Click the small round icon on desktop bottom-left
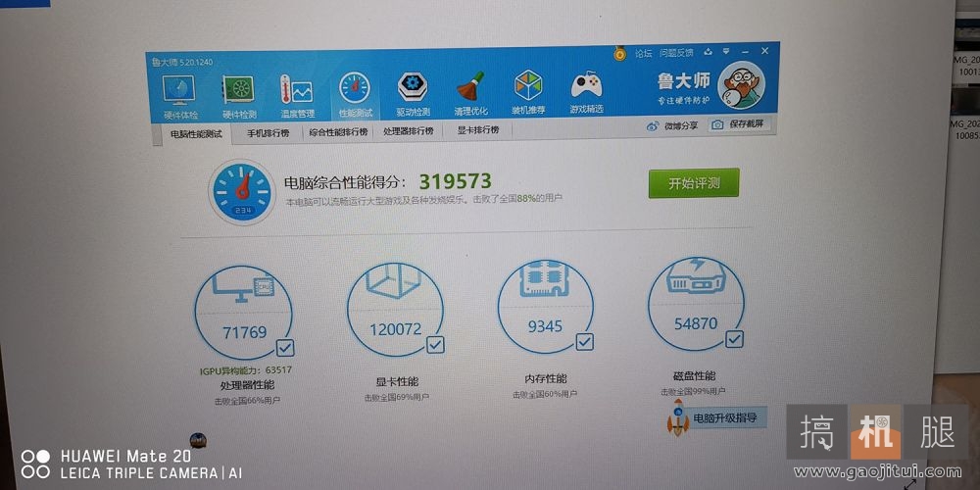This screenshot has width=980, height=490. point(198,441)
